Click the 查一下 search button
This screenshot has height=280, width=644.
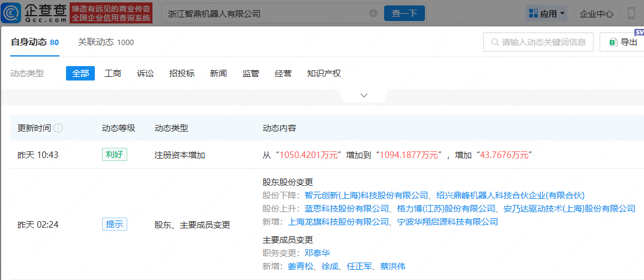[x=405, y=13]
